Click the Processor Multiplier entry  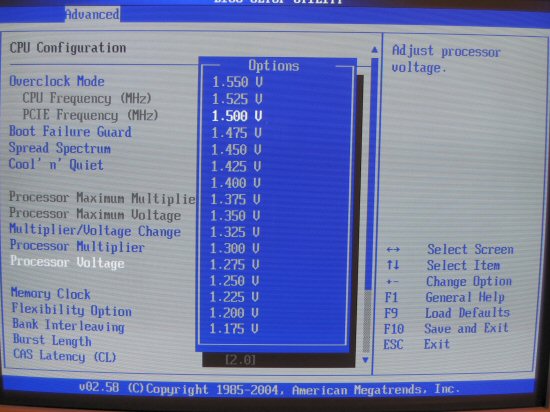pos(77,246)
